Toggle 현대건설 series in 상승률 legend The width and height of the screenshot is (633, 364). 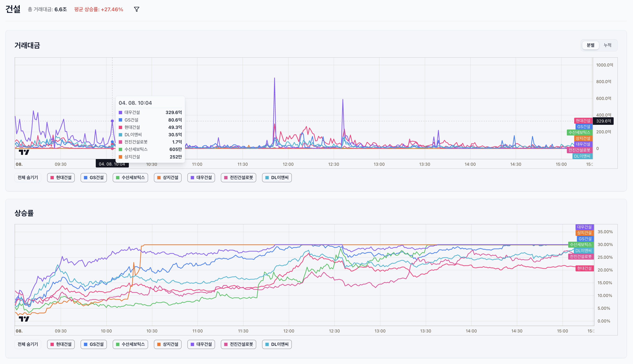point(61,344)
